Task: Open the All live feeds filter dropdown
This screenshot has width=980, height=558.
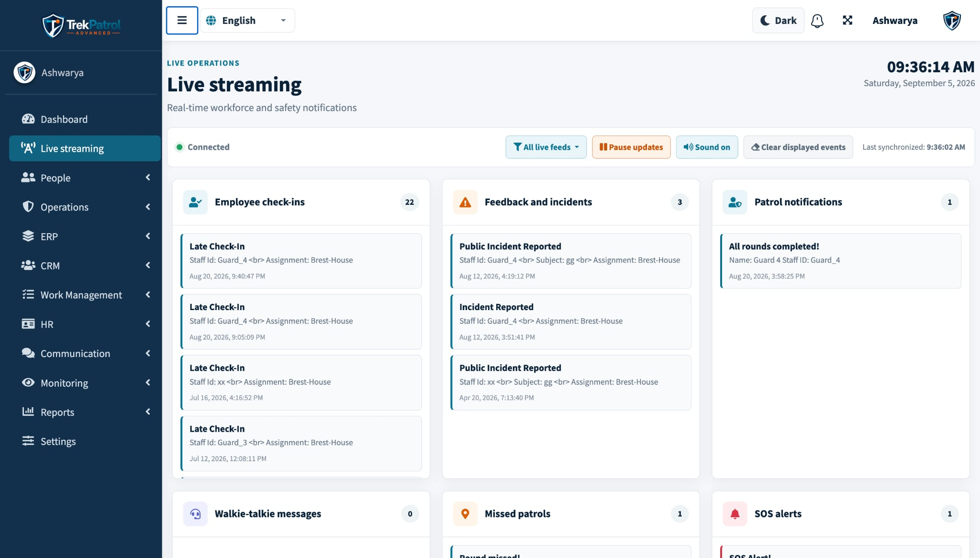Action: pyautogui.click(x=546, y=147)
